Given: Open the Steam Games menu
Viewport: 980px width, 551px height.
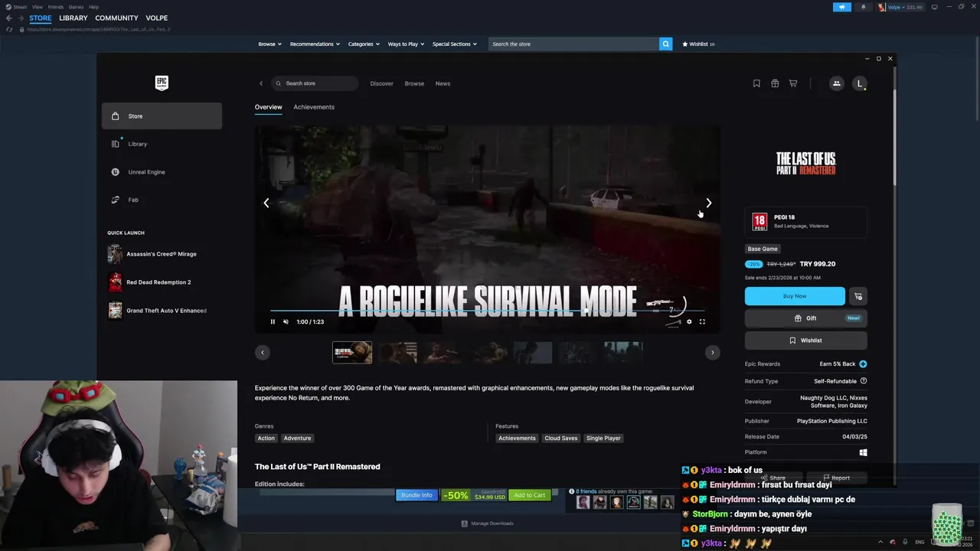Looking at the screenshot, I should click(76, 7).
